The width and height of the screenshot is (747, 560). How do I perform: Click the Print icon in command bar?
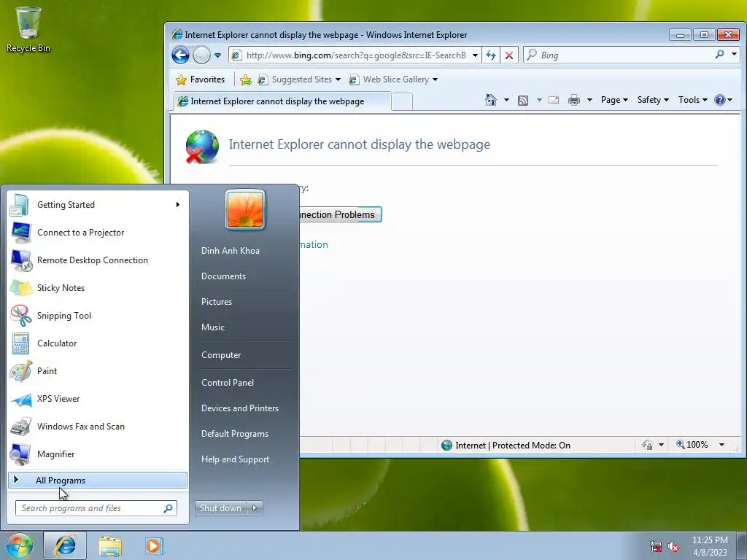(574, 100)
